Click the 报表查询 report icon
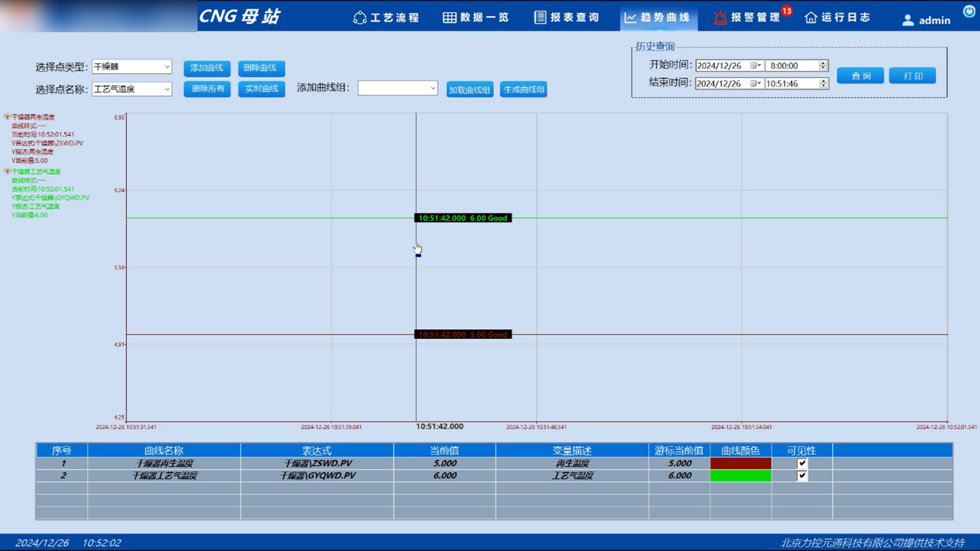Viewport: 980px width, 551px height. click(x=539, y=18)
